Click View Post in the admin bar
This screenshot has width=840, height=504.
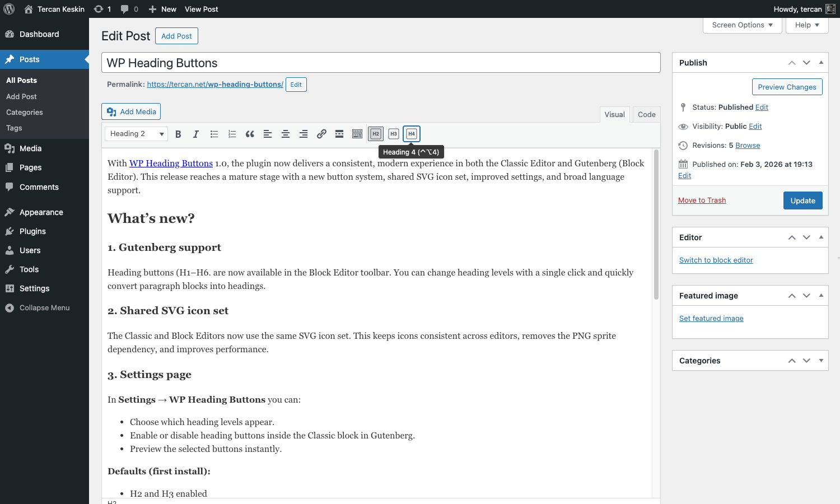pos(202,9)
